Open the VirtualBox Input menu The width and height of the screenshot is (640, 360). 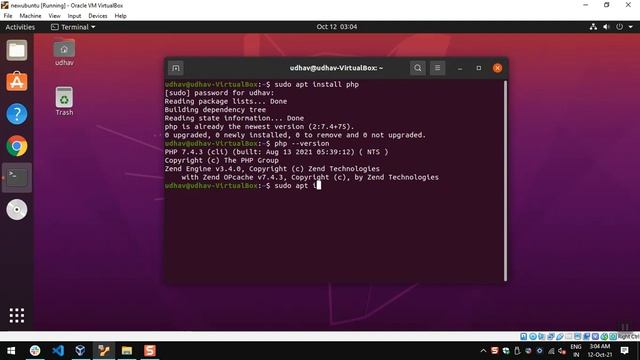coord(74,16)
